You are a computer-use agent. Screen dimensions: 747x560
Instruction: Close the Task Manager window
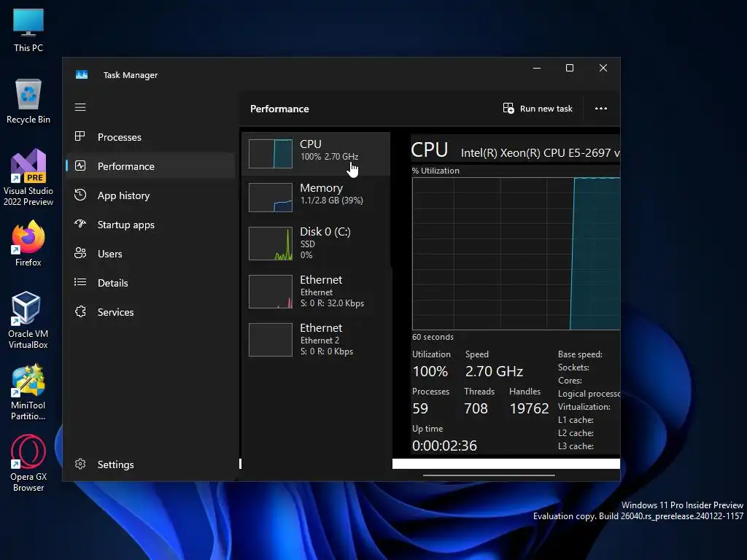(603, 68)
